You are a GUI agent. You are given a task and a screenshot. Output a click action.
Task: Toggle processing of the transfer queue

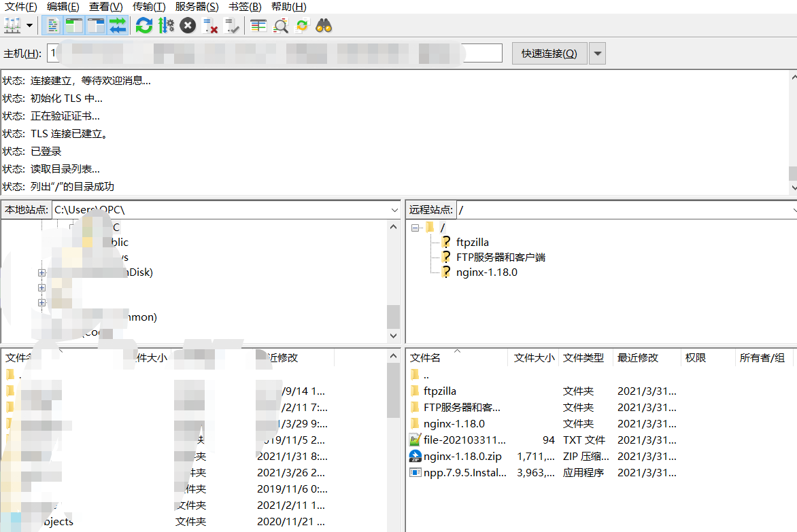tap(166, 25)
